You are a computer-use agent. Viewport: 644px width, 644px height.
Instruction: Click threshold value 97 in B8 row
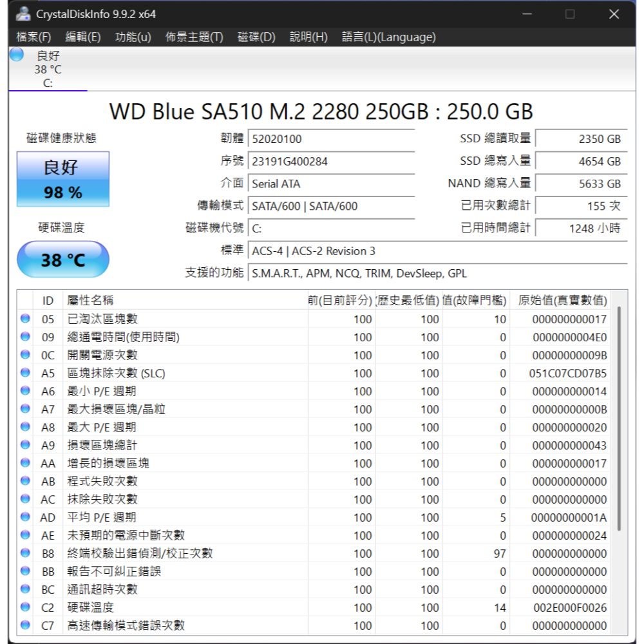coord(500,554)
